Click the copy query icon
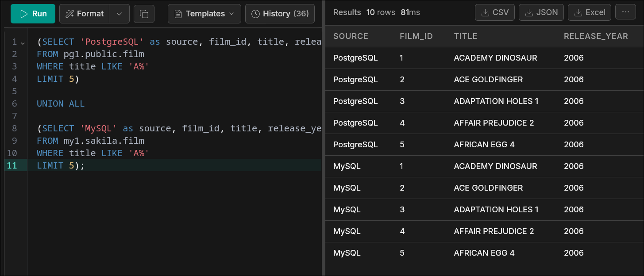Viewport: 644px width, 276px height. coord(144,14)
